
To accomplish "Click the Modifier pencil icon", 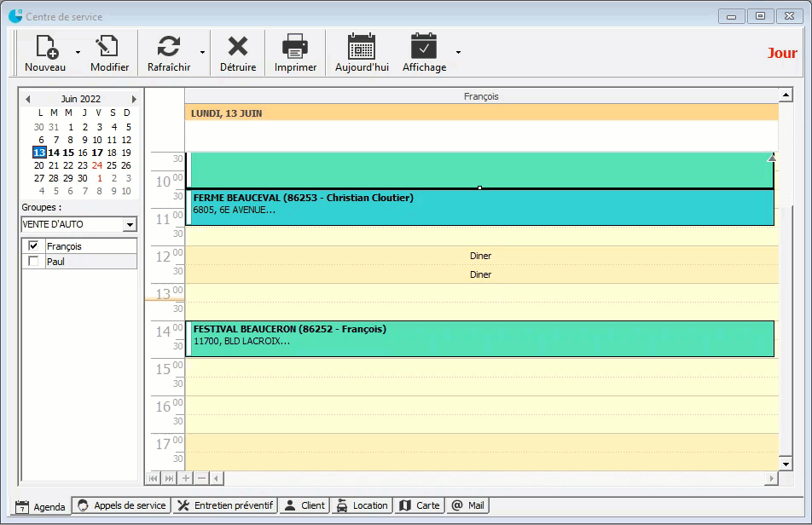I will [x=109, y=47].
